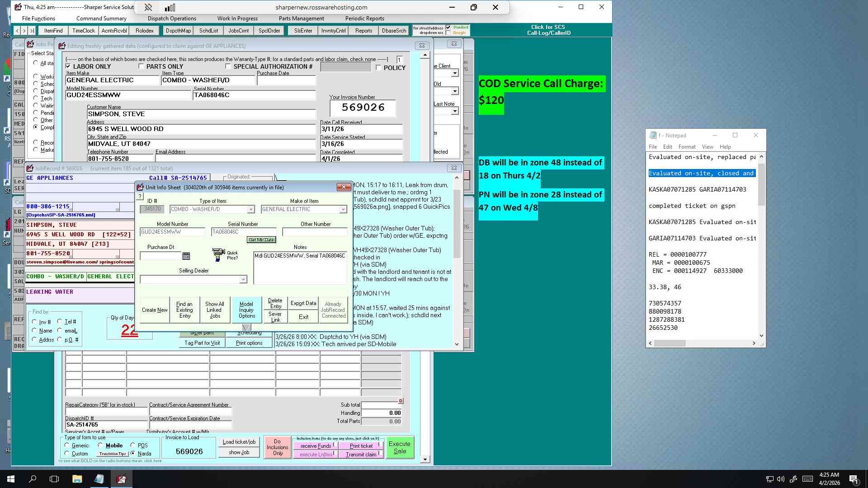Uncheck the LABOR ONLY checkbox

pos(68,66)
